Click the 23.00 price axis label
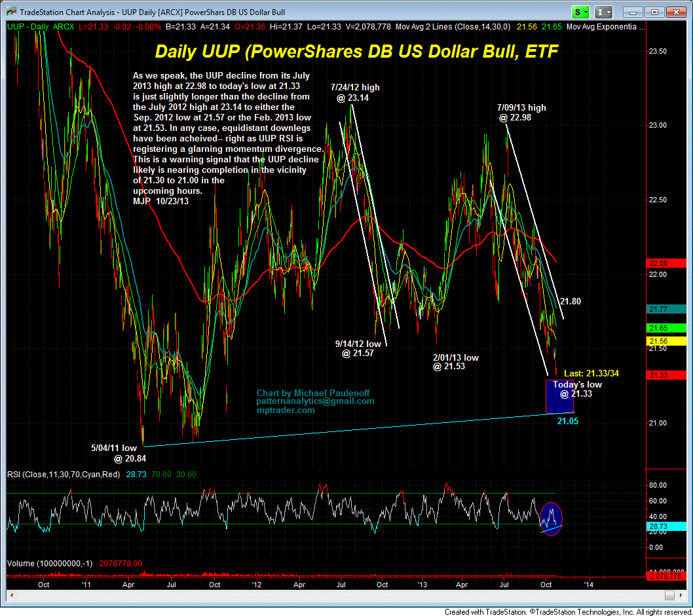This screenshot has height=616, width=693. click(x=658, y=126)
